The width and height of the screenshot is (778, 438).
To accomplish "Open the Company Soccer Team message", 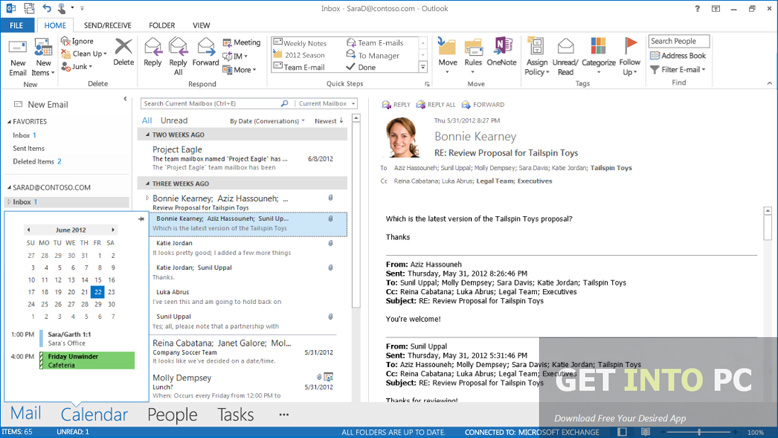I will tap(243, 352).
